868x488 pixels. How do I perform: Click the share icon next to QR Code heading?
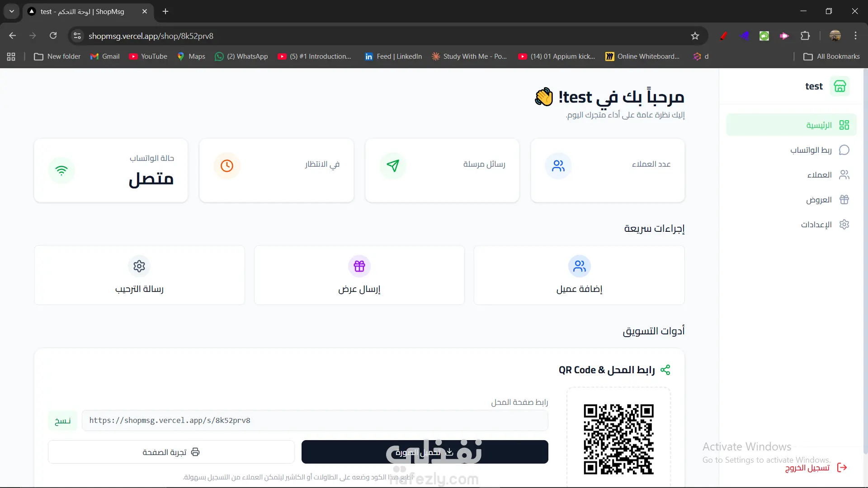pos(665,370)
